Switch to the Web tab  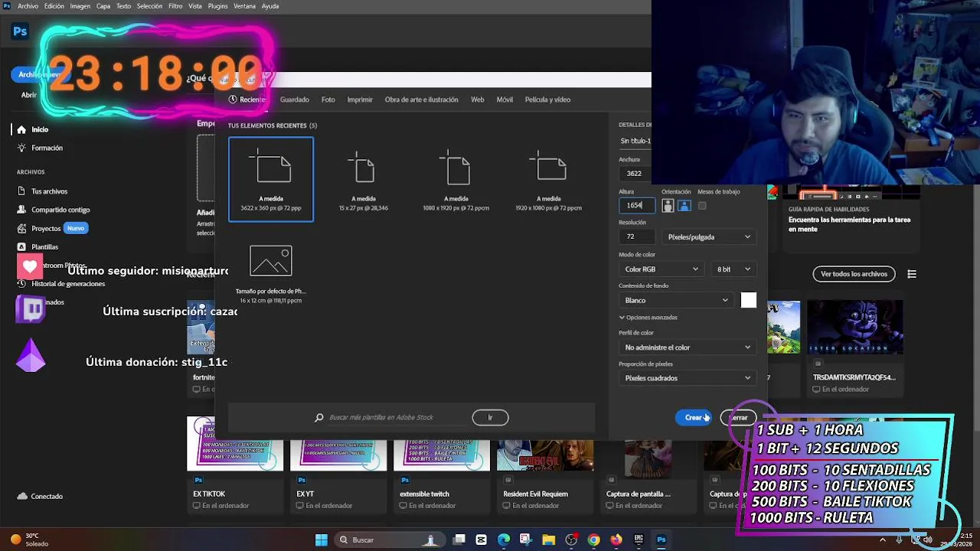pyautogui.click(x=478, y=99)
